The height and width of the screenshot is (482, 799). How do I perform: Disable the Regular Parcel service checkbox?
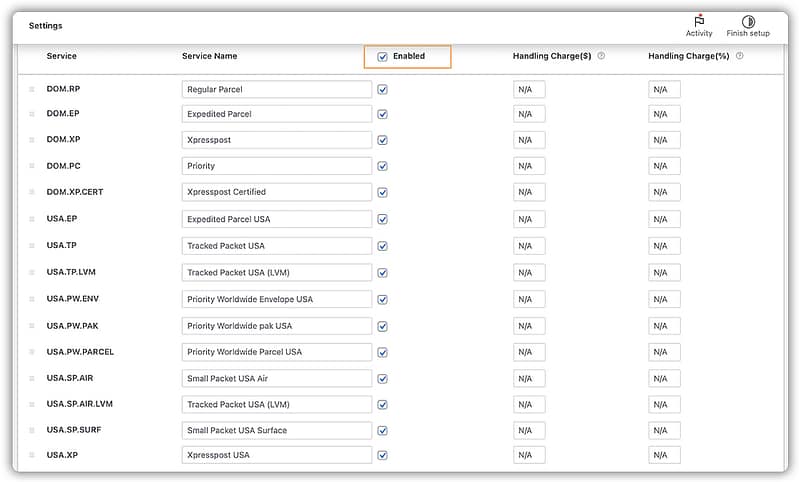[383, 90]
